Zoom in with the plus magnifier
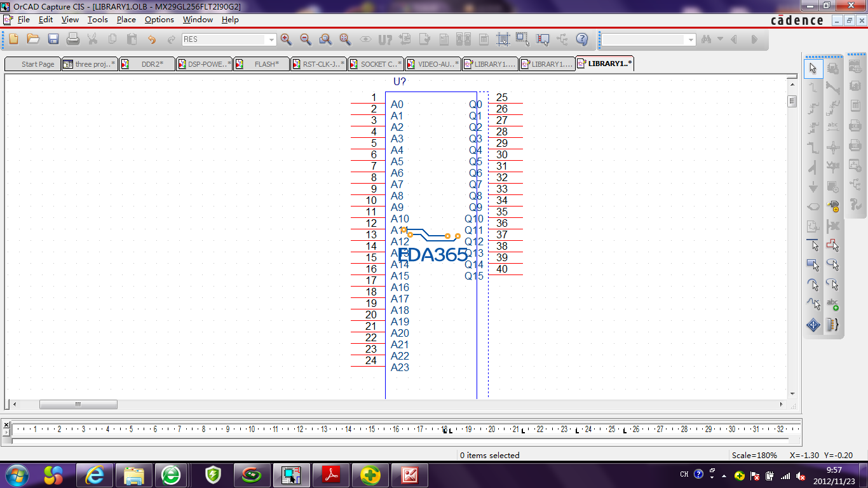The width and height of the screenshot is (868, 488). [286, 39]
